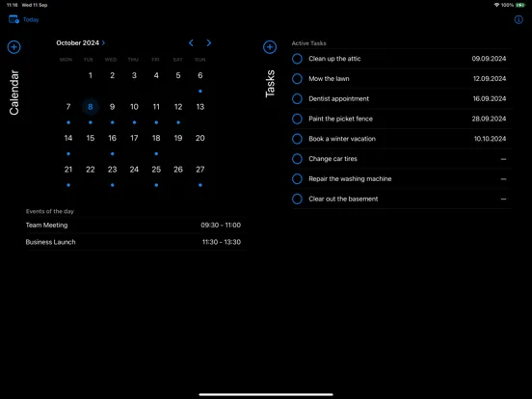Tap the 11:30 - 13:30 event time

(222, 242)
